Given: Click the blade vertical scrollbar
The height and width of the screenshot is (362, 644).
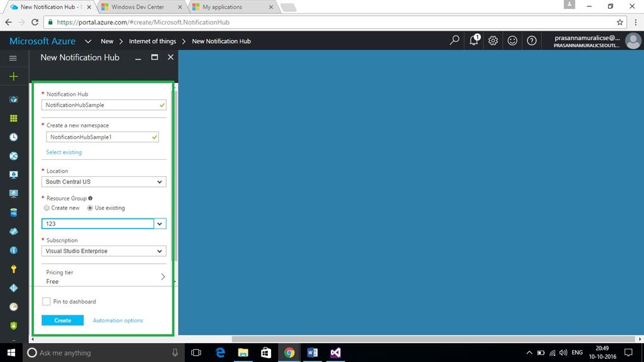Looking at the screenshot, I should [175, 177].
